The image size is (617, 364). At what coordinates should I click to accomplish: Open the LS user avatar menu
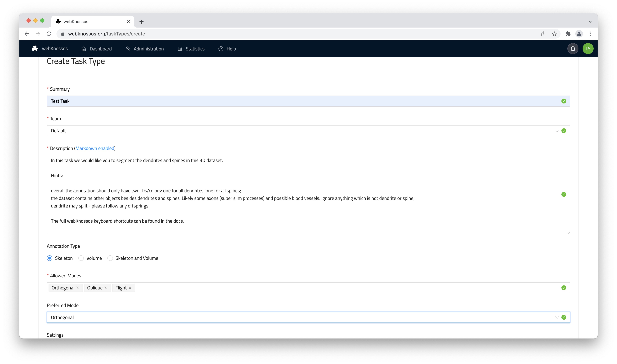pos(588,49)
